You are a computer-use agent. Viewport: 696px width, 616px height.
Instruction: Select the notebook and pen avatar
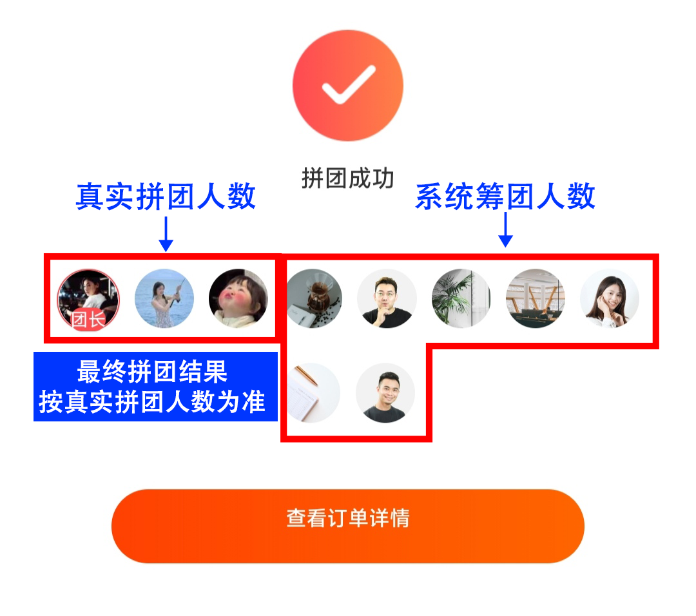pos(313,393)
